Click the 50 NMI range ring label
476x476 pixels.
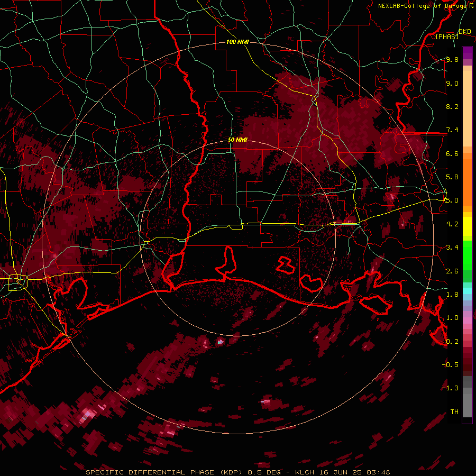(237, 140)
